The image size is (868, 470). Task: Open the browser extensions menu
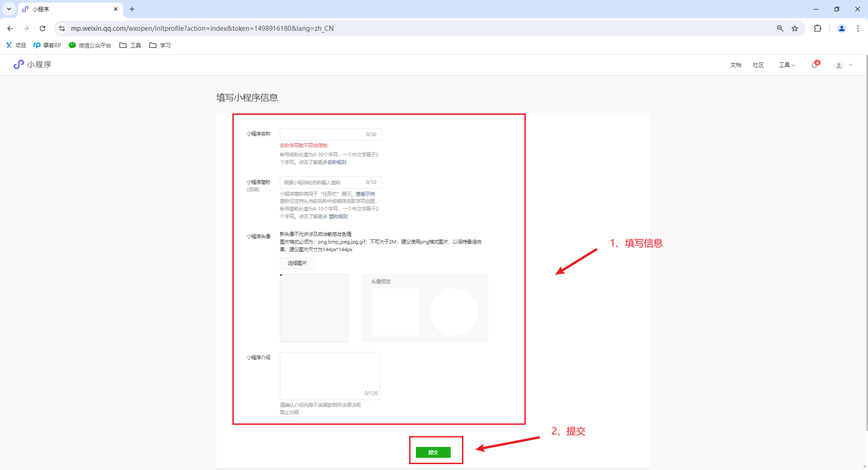(x=817, y=28)
